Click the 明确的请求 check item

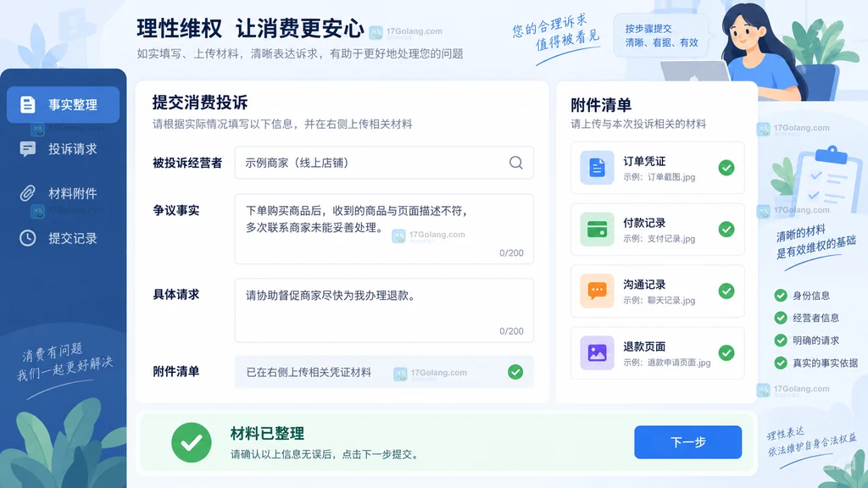(x=807, y=341)
